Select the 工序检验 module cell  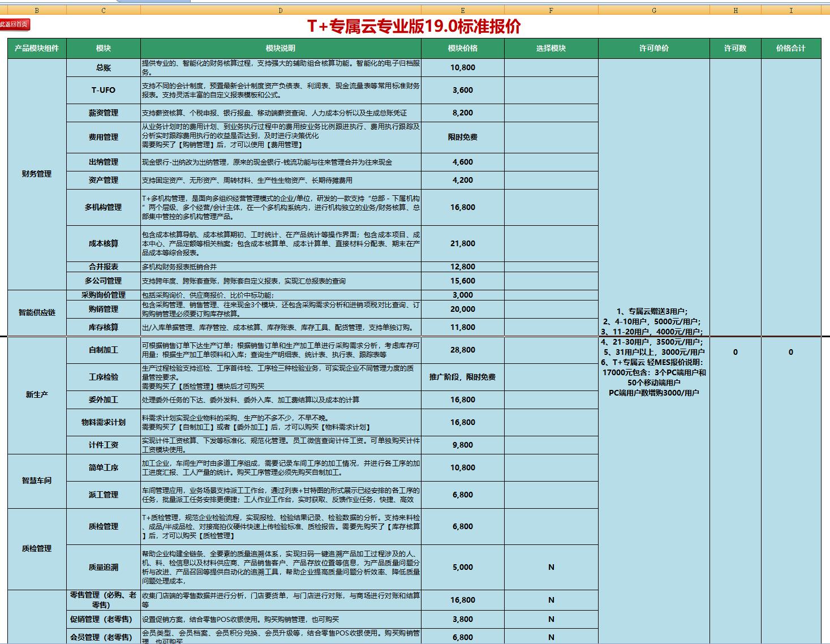103,377
